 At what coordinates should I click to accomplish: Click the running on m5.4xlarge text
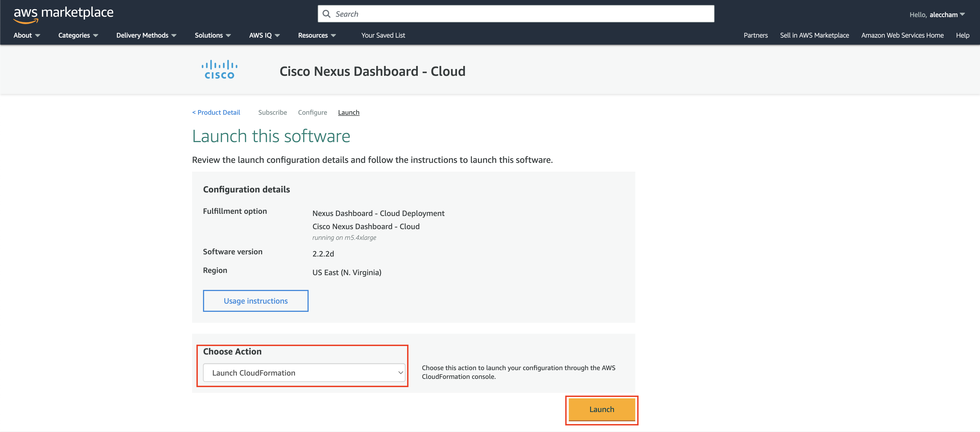[x=344, y=238]
